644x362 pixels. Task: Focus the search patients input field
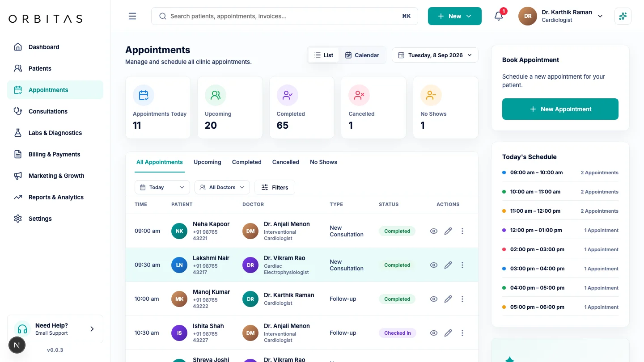point(284,16)
